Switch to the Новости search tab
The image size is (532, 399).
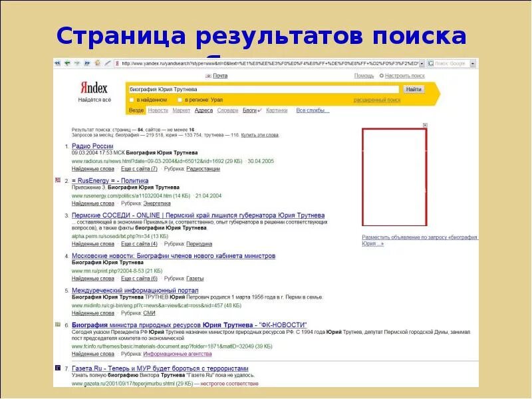(158, 110)
